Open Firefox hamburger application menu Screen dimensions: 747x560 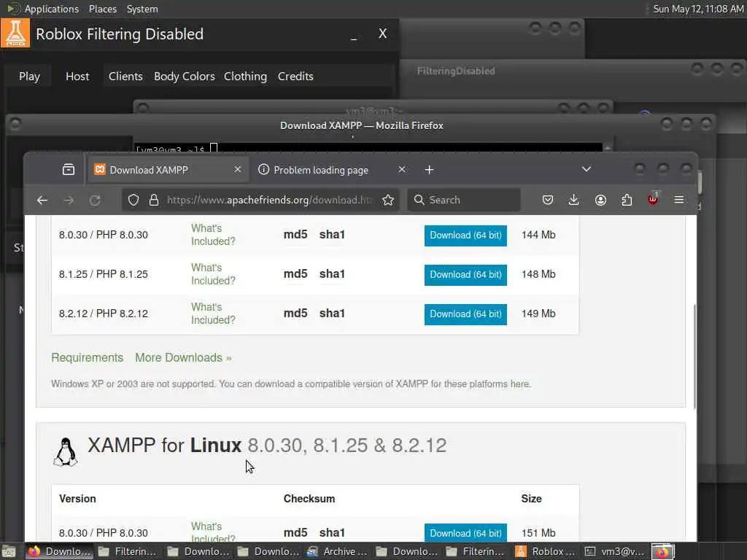click(679, 200)
